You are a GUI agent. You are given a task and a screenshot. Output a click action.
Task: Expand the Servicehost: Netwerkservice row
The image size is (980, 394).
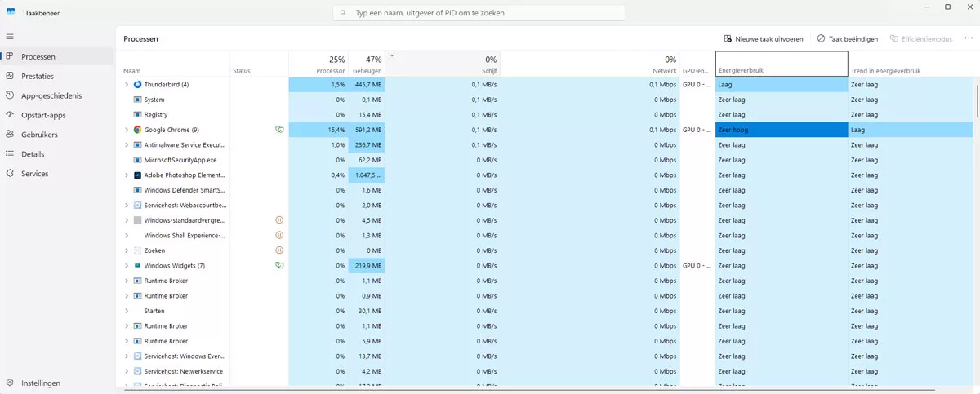tap(127, 371)
